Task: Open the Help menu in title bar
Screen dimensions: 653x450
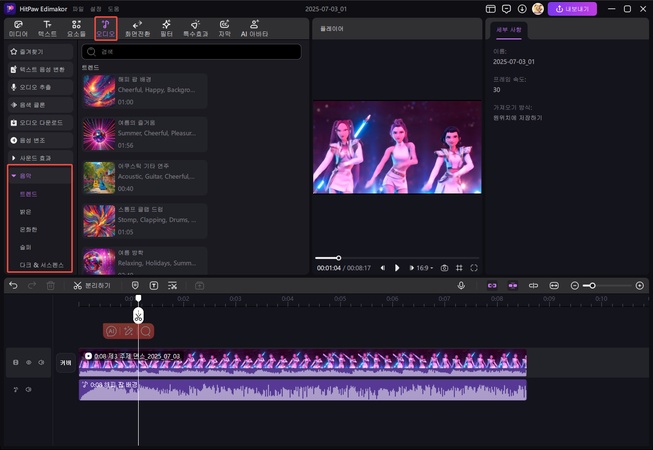Action: point(113,9)
